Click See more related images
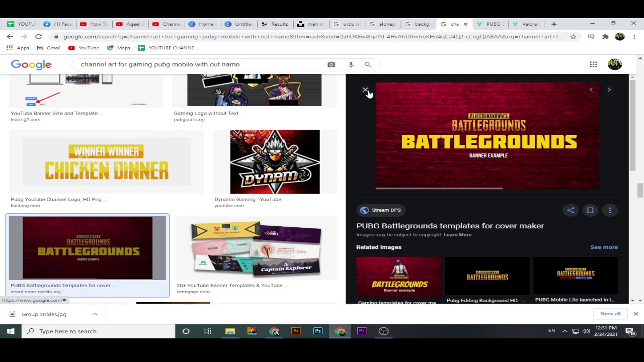This screenshot has width=644, height=362. coord(604,247)
